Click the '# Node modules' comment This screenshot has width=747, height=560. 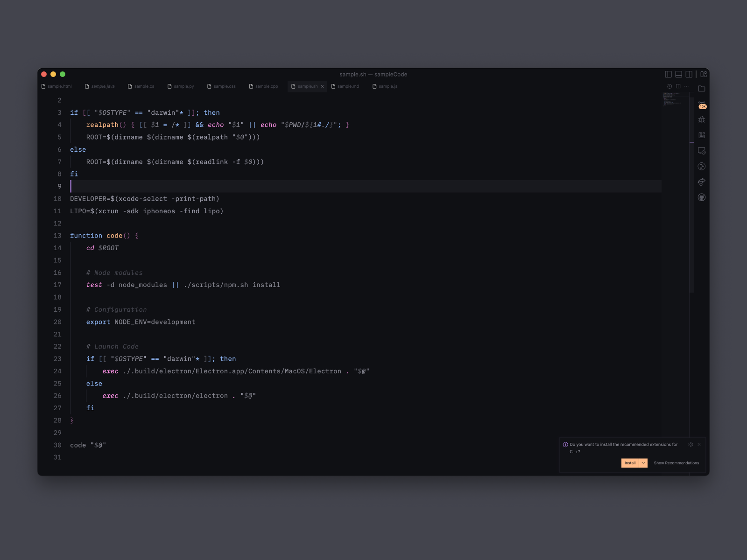coord(114,273)
